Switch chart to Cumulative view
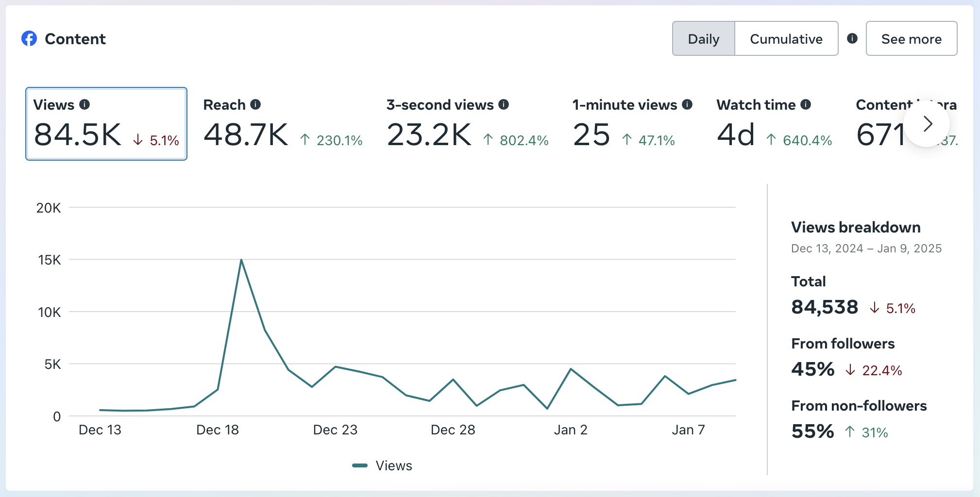Viewport: 980px width, 497px height. (786, 38)
